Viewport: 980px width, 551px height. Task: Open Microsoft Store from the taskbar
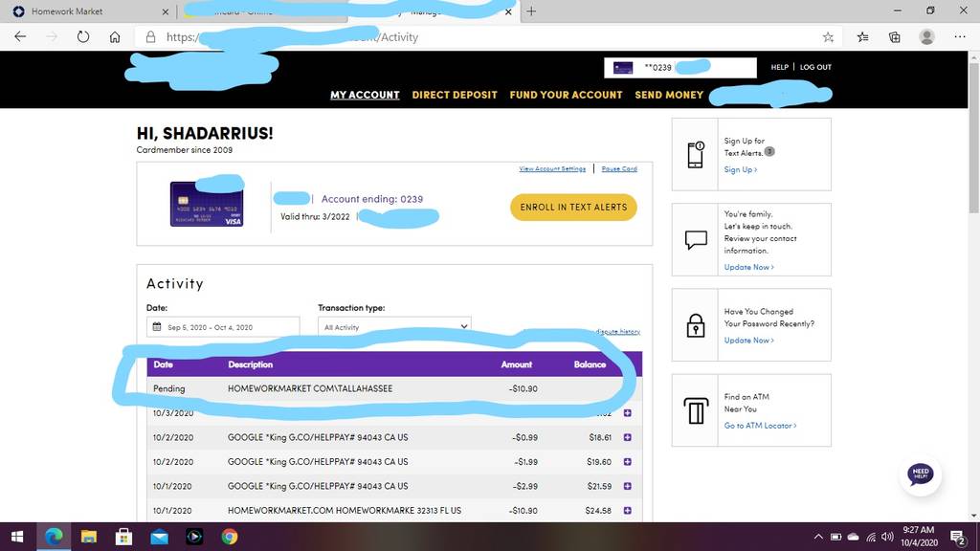123,537
